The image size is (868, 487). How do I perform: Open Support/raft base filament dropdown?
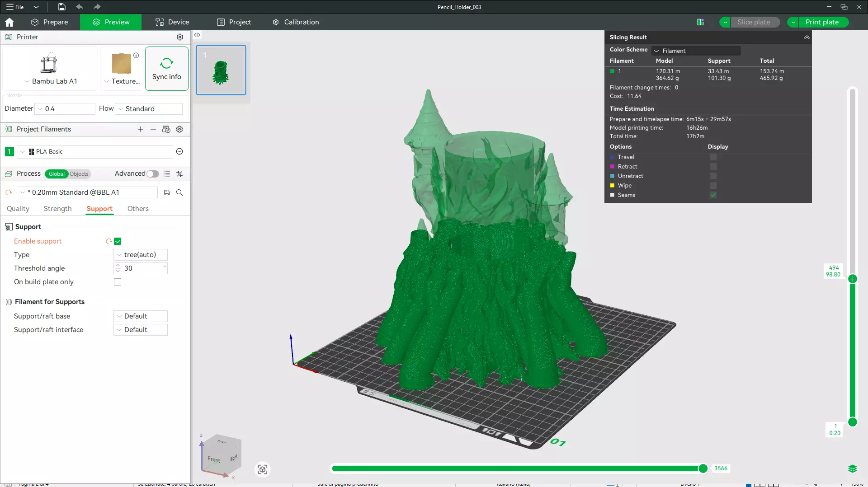(141, 316)
